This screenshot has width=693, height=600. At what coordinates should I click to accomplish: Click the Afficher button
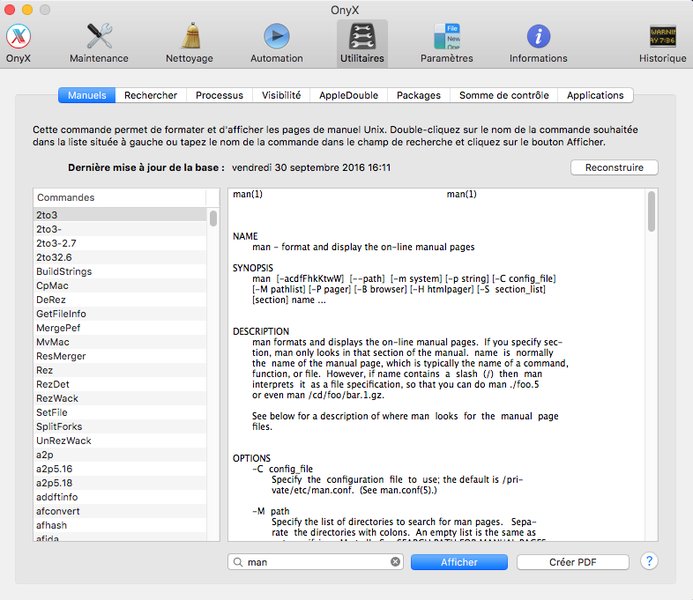[459, 562]
